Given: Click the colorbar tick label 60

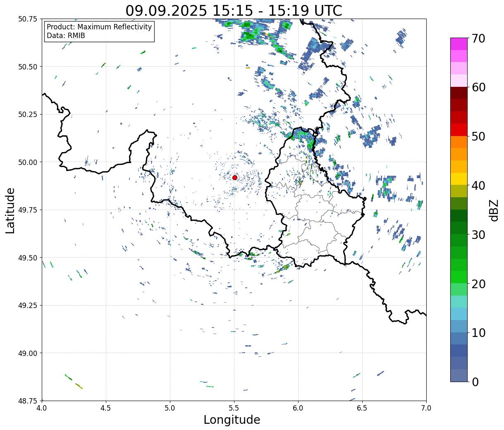Looking at the screenshot, I should [478, 87].
